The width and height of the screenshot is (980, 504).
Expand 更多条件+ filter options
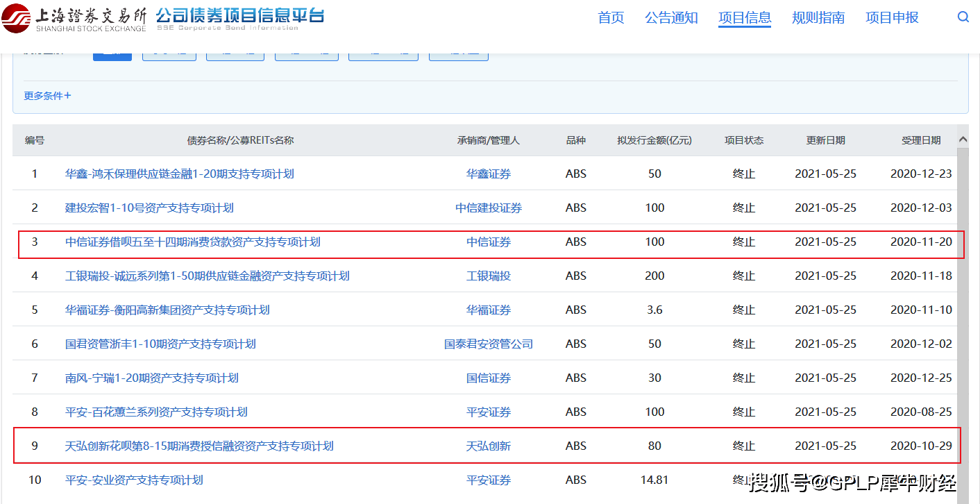click(x=48, y=96)
